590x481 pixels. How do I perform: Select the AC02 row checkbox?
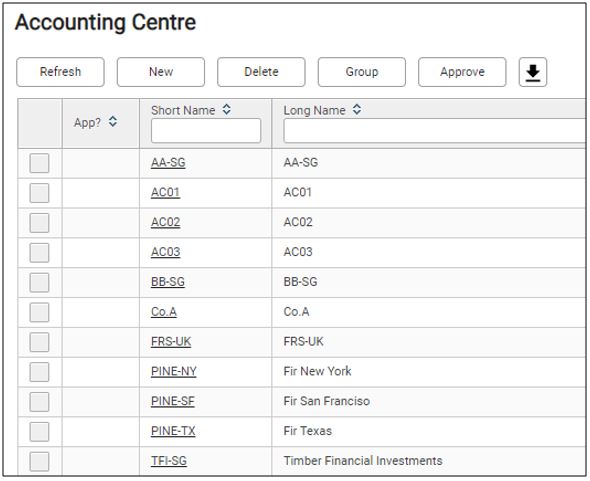[40, 223]
